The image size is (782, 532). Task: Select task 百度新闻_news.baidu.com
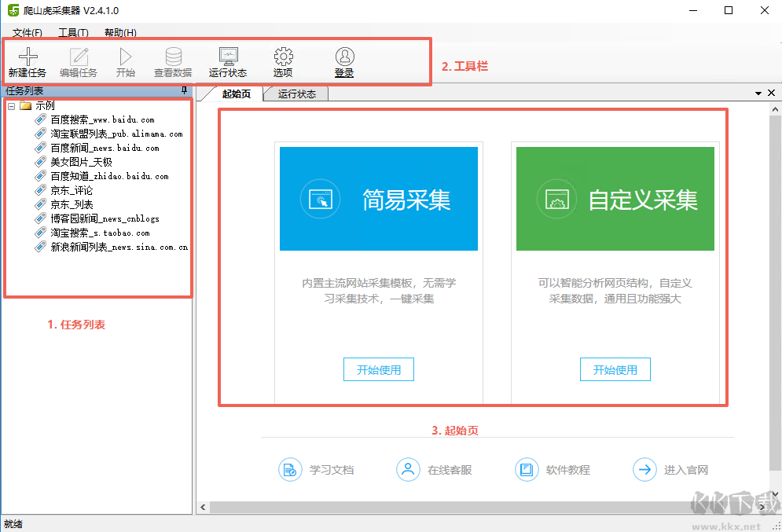(x=105, y=148)
